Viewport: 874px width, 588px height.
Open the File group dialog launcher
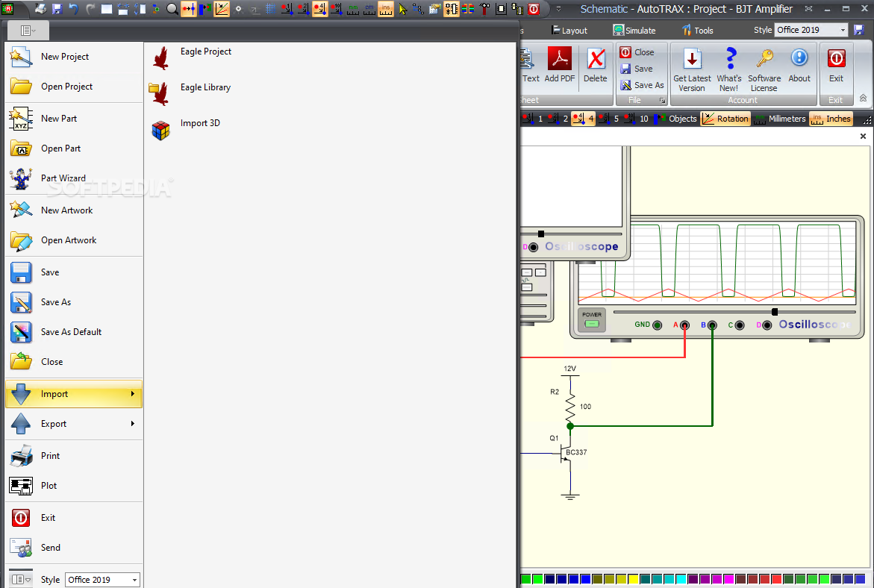662,100
